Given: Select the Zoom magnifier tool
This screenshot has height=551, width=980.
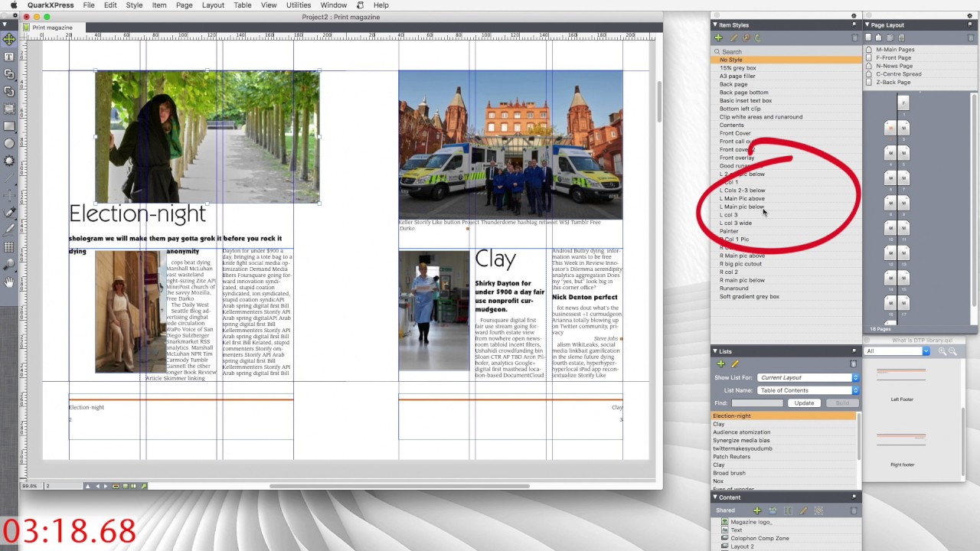Looking at the screenshot, I should click(x=9, y=265).
